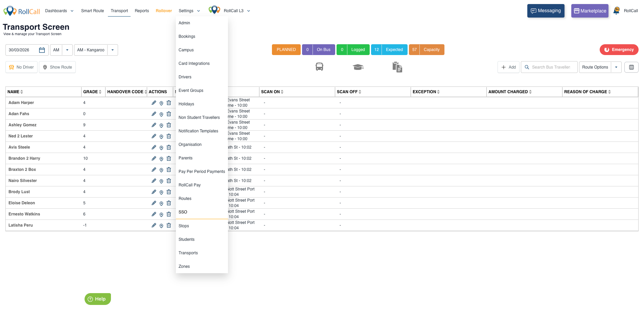Open location pin for Avis Steele
The image size is (644, 310).
click(x=161, y=148)
